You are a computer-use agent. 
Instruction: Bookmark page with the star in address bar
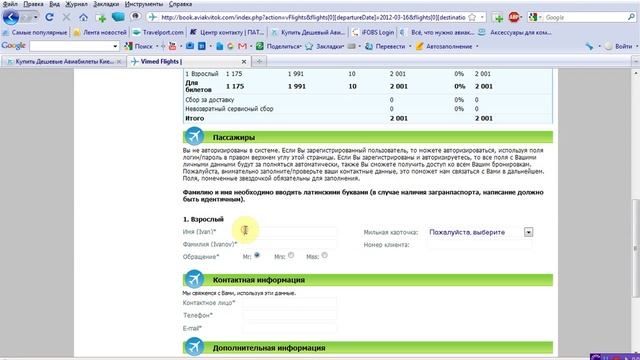point(472,17)
